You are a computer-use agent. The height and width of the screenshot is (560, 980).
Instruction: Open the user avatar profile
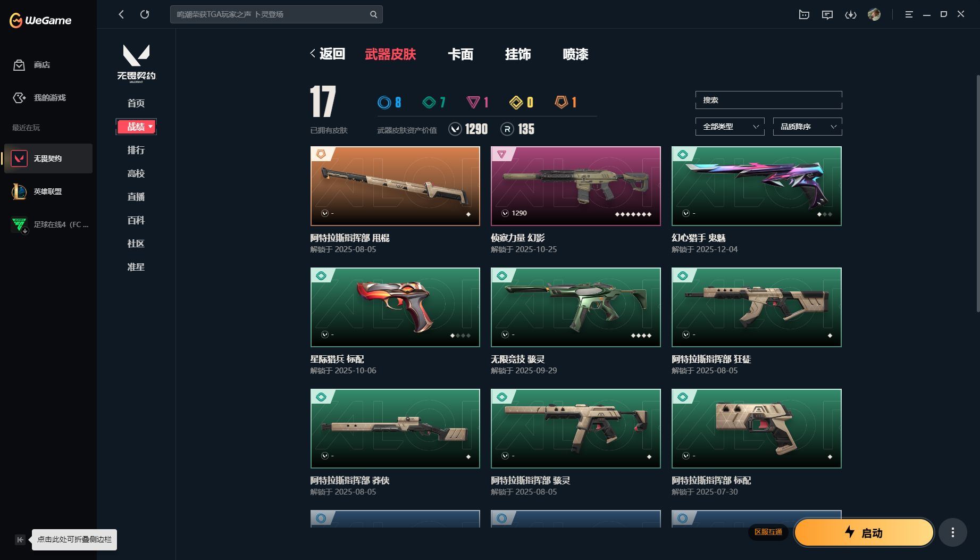click(874, 14)
